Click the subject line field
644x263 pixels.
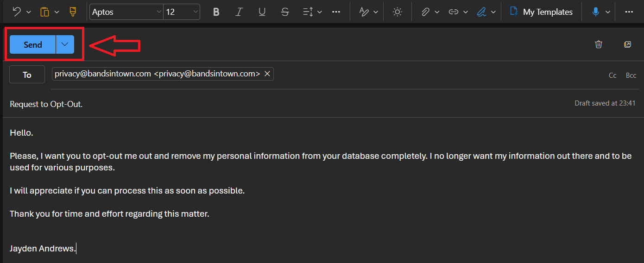tap(287, 104)
